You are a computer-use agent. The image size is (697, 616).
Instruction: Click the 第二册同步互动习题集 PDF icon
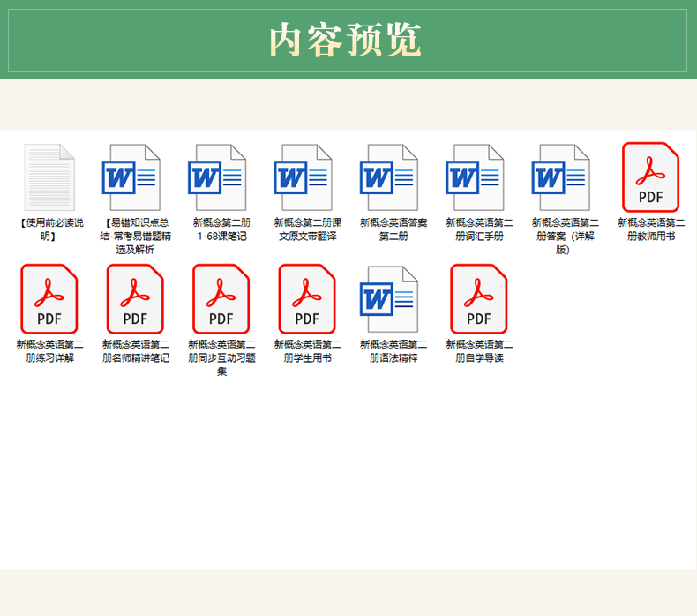[221, 299]
